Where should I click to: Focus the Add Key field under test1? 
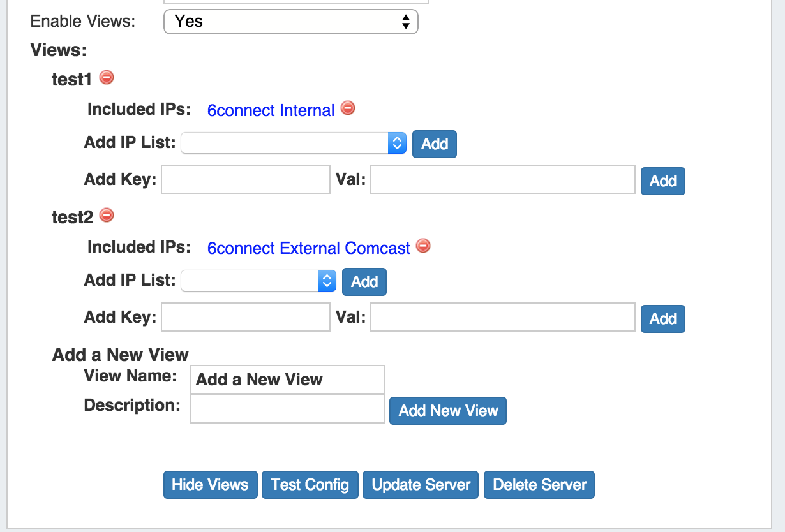coord(246,180)
